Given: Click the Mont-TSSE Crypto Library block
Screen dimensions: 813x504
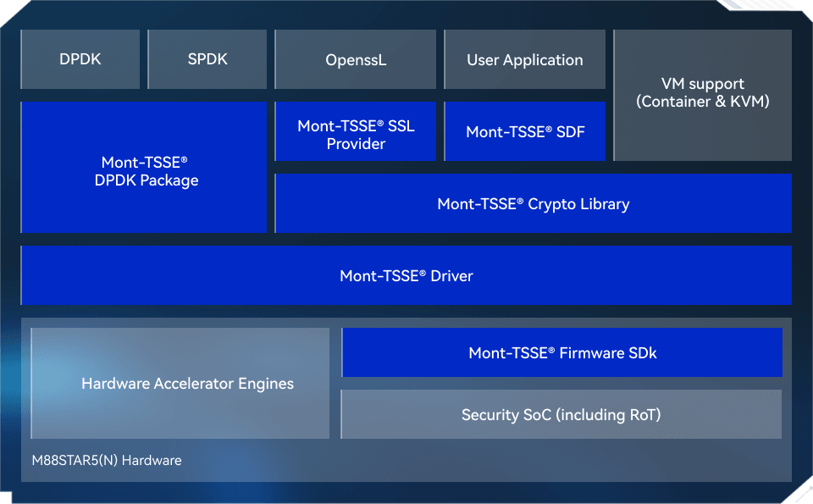Looking at the screenshot, I should pyautogui.click(x=533, y=203).
